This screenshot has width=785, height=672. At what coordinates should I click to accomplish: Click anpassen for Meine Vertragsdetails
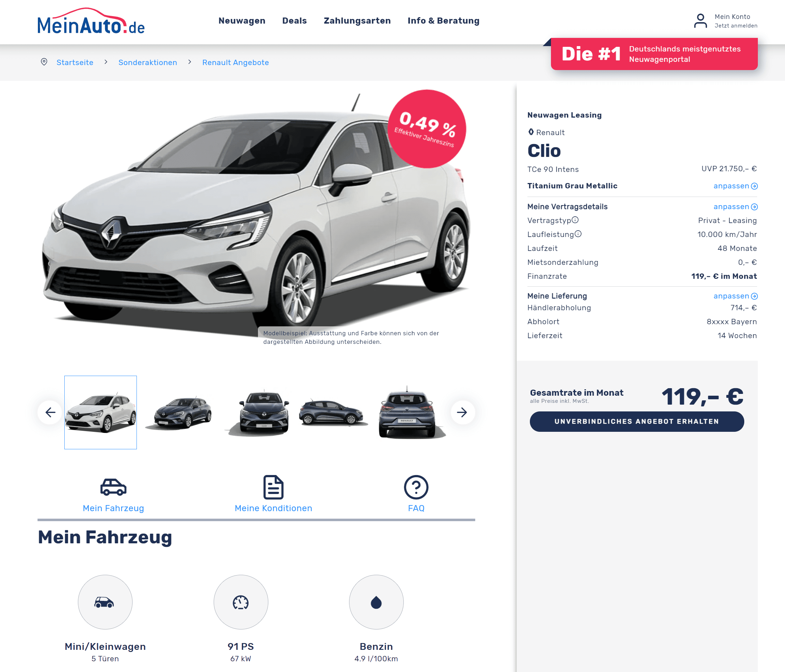pos(735,207)
